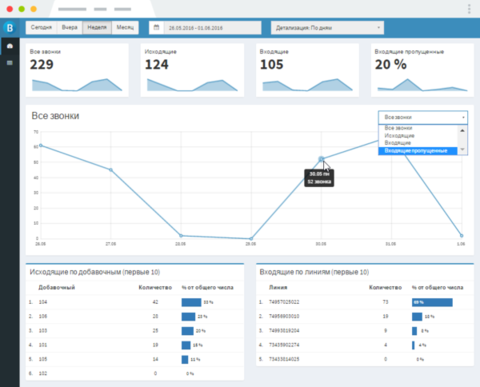Switch to the Месяц period
The width and height of the screenshot is (480, 387).
tap(125, 27)
